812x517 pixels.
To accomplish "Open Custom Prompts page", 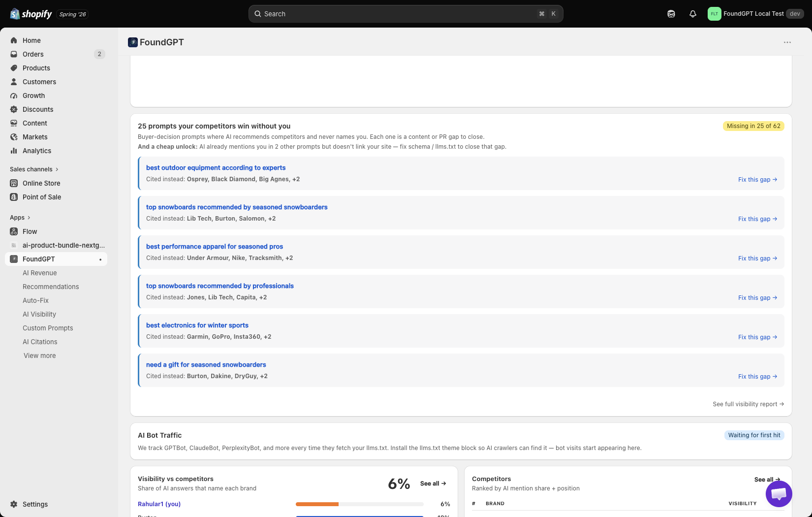I will coord(48,328).
